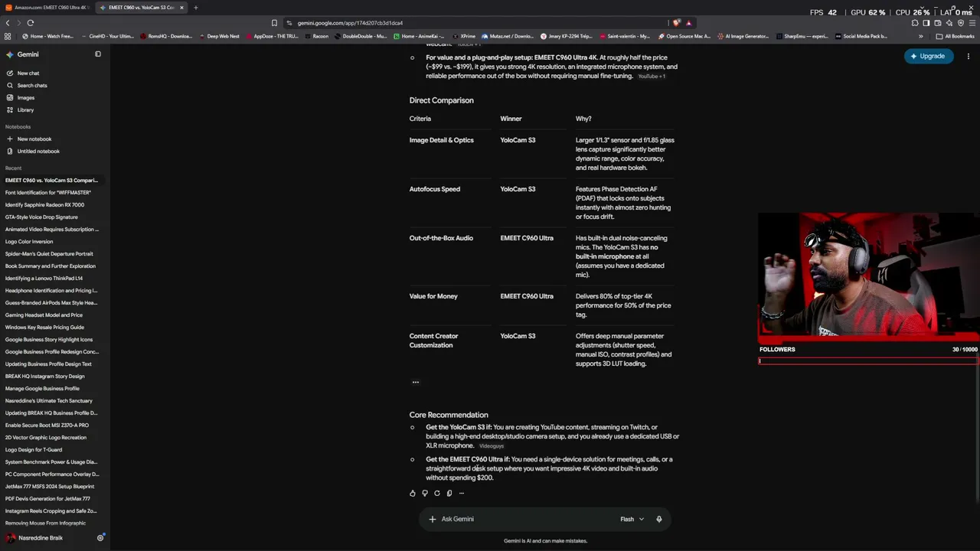Activate the microphone in the prompt box

[x=658, y=519]
